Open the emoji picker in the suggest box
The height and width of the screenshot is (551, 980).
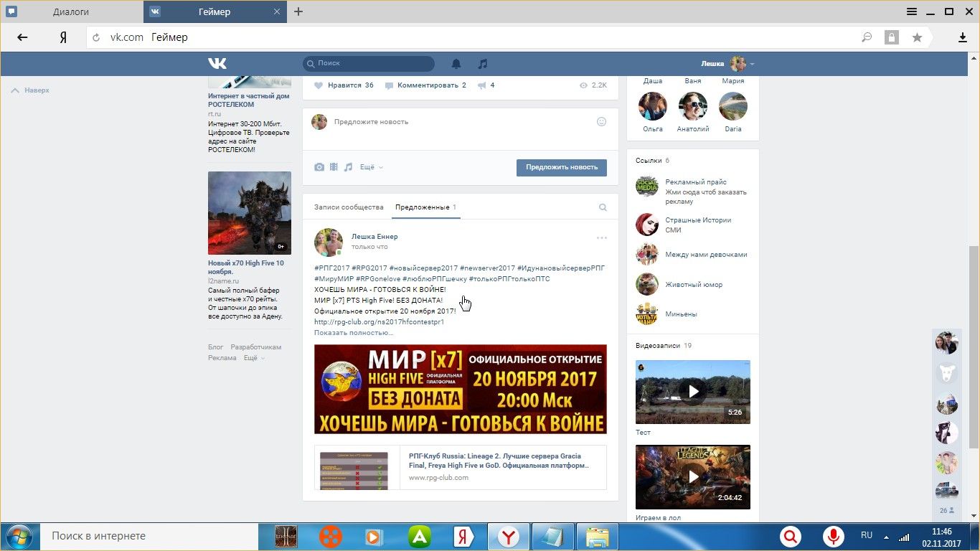click(602, 122)
